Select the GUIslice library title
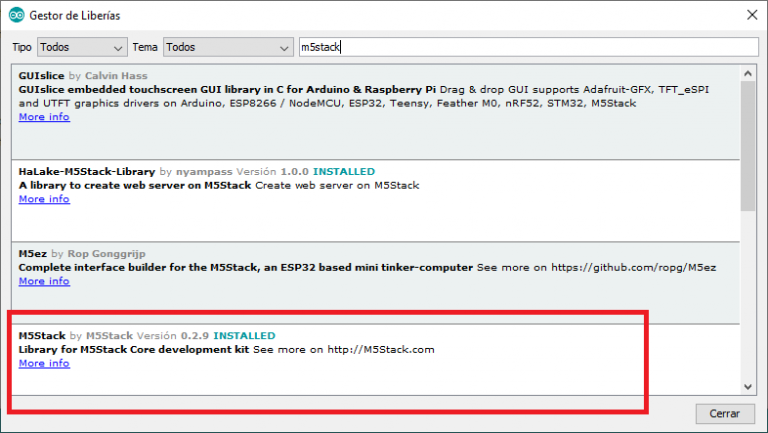The height and width of the screenshot is (433, 768). click(42, 76)
